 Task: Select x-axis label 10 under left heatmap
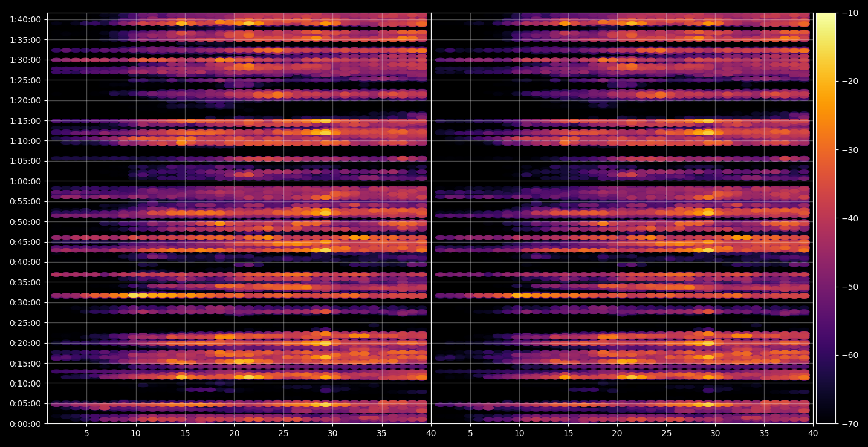click(135, 433)
